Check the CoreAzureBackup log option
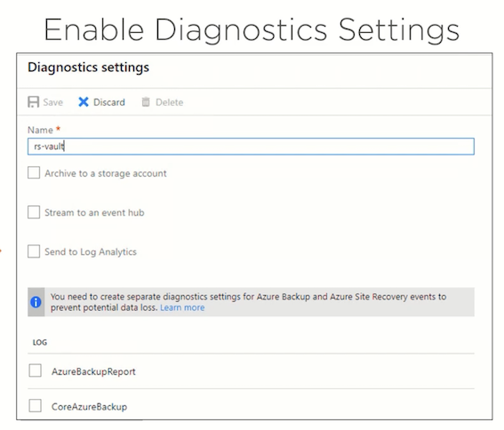 (x=35, y=406)
